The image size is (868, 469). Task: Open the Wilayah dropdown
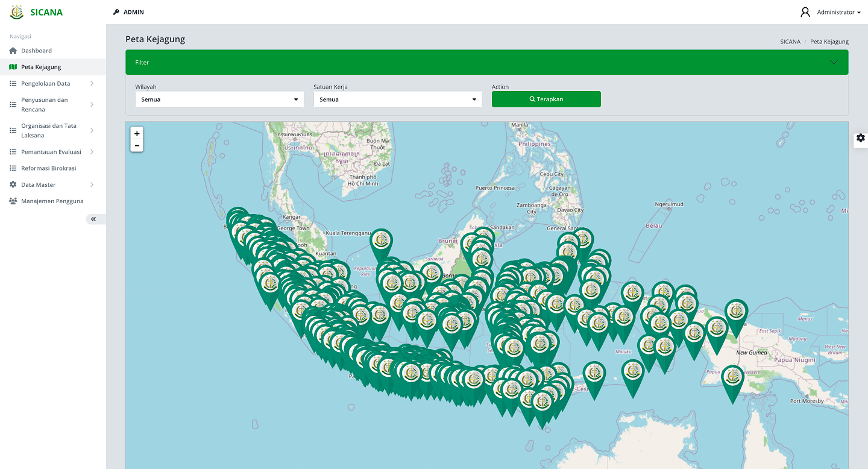pos(219,99)
